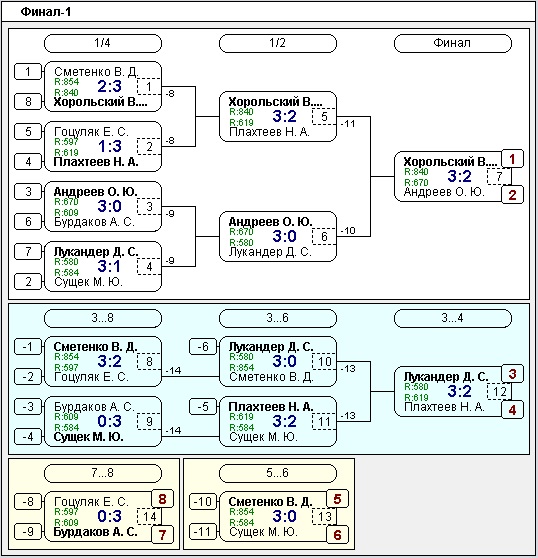Click the Финал round header

pyautogui.click(x=453, y=43)
